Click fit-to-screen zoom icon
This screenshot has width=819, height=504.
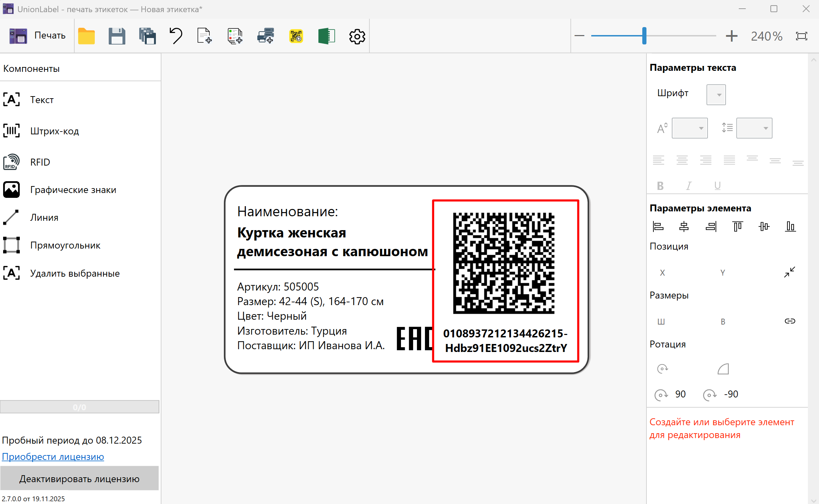801,36
